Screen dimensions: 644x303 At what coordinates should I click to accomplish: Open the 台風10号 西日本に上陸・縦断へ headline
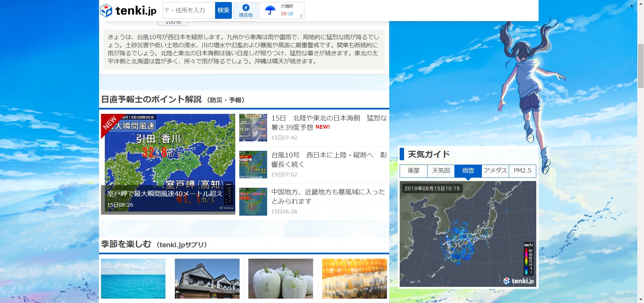tap(329, 160)
